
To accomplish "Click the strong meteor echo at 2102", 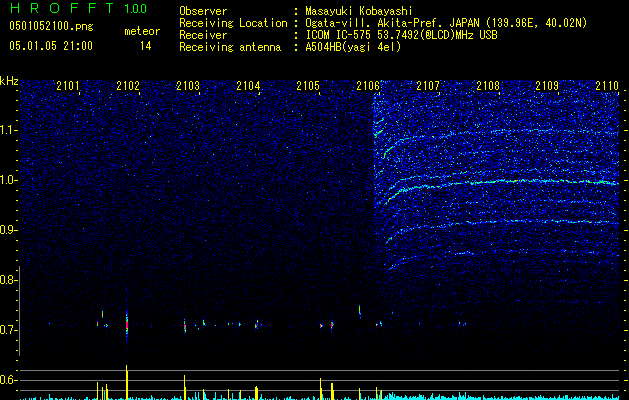I will [x=127, y=323].
